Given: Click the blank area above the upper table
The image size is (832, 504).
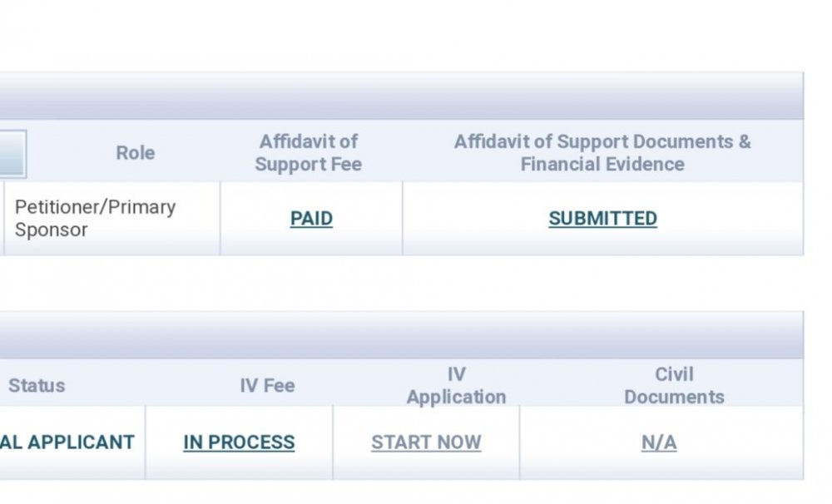Looking at the screenshot, I should point(402,36).
